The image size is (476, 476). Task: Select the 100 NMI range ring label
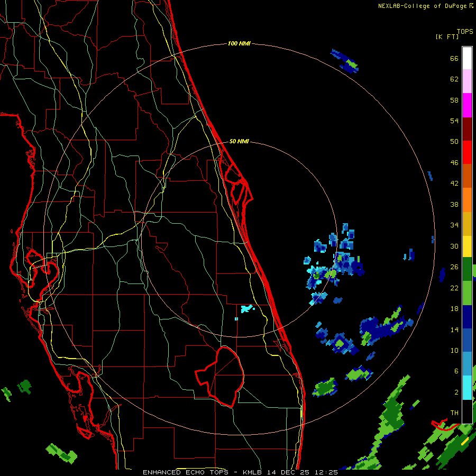coord(239,43)
